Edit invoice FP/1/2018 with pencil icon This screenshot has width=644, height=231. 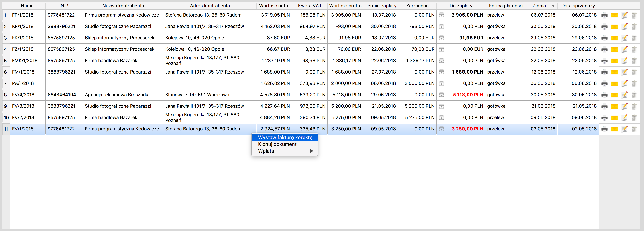[x=624, y=15]
